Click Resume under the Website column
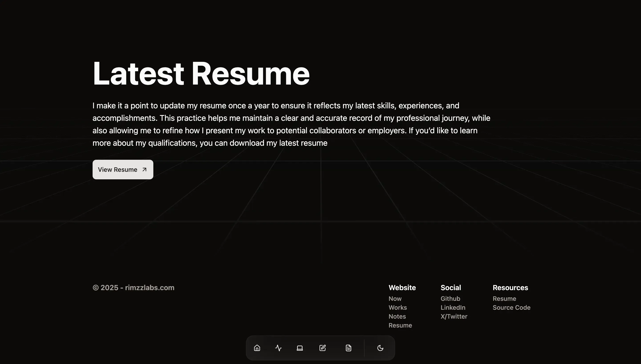This screenshot has width=641, height=364. pyautogui.click(x=400, y=325)
